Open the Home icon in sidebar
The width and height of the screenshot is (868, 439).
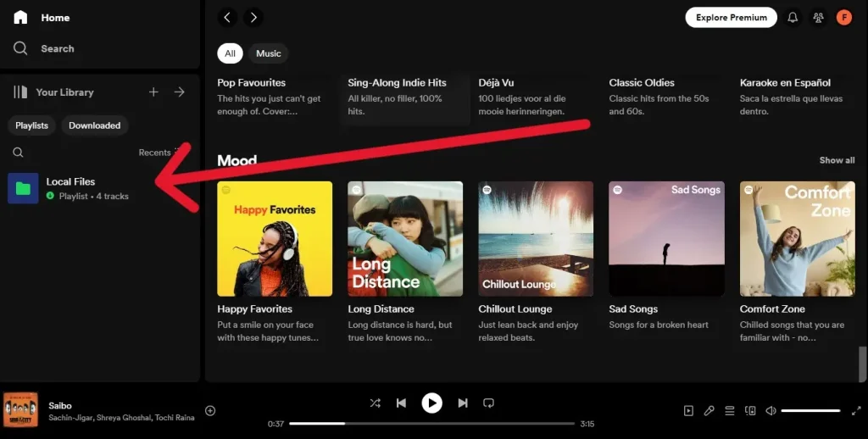point(20,17)
